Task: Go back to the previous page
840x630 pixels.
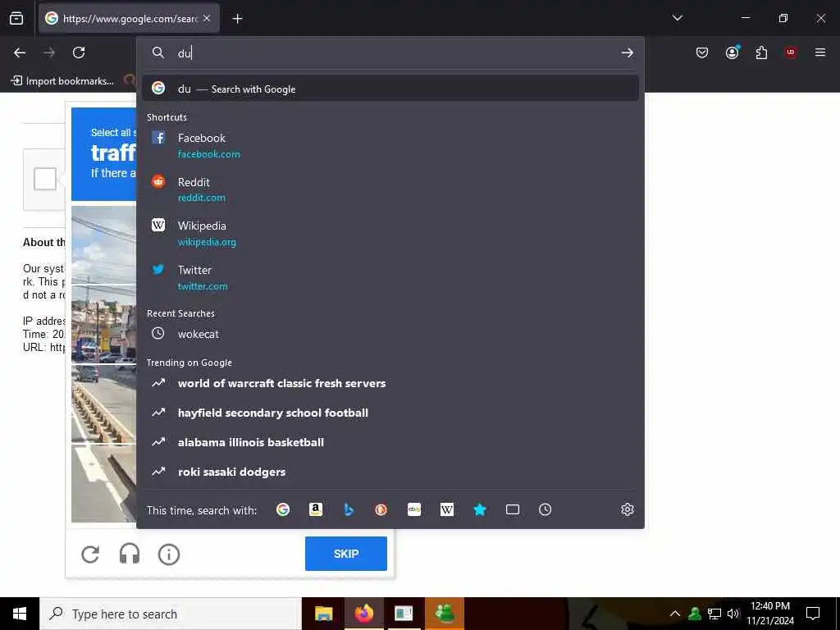Action: pos(20,52)
